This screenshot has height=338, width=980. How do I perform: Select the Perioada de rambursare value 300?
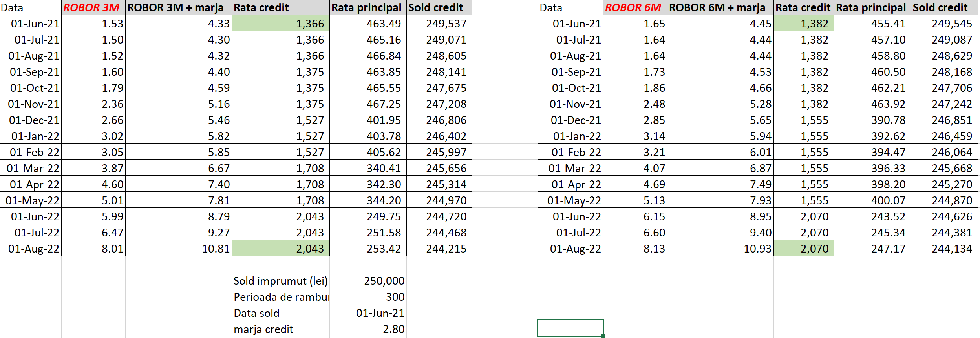pos(368,297)
